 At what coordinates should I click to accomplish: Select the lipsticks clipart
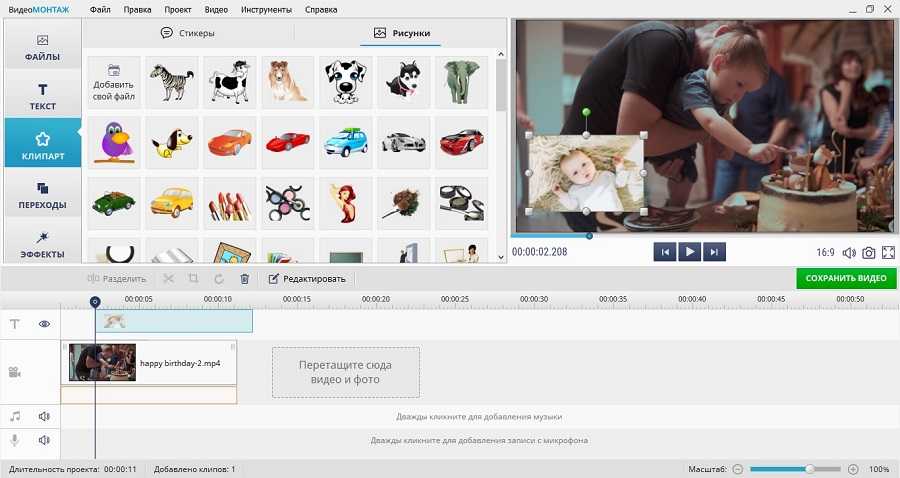point(230,203)
